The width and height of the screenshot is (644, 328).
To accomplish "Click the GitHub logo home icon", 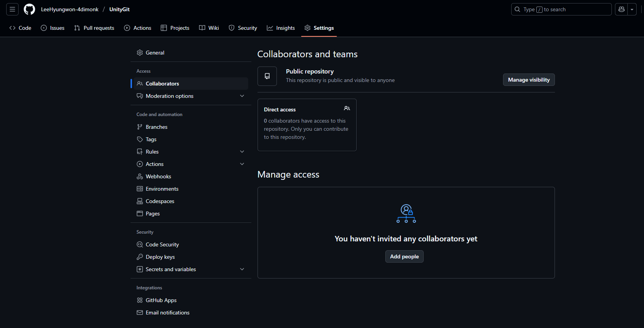I will pyautogui.click(x=29, y=9).
